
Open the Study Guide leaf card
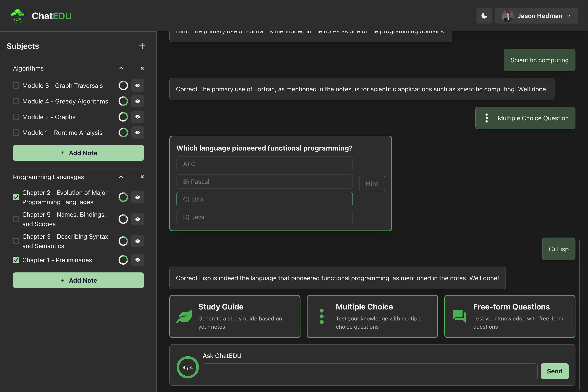(234, 316)
